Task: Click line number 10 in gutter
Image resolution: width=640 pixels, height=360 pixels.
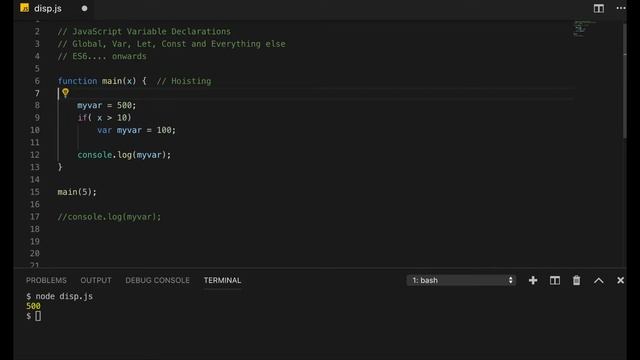Action: 35,130
